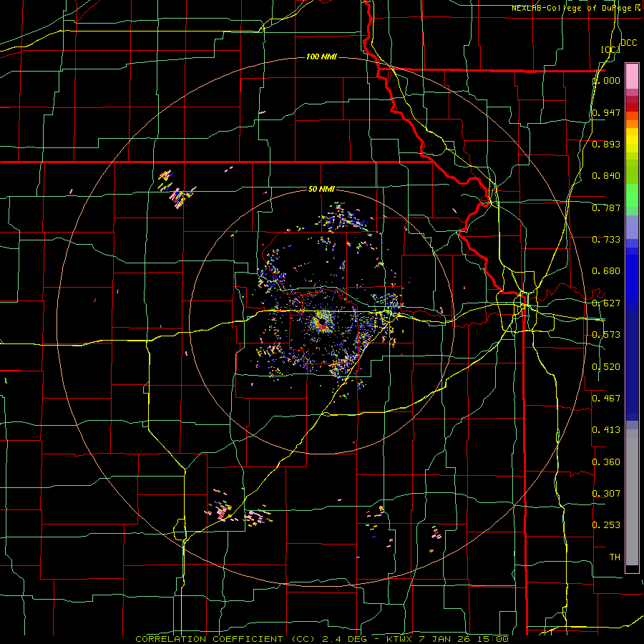This screenshot has height=644, width=644.
Task: Click the 0.360 value on the legend
Action: [x=606, y=462]
